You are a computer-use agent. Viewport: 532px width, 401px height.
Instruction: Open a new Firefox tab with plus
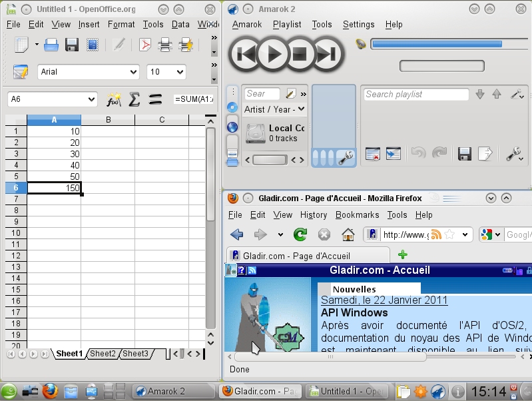403,254
